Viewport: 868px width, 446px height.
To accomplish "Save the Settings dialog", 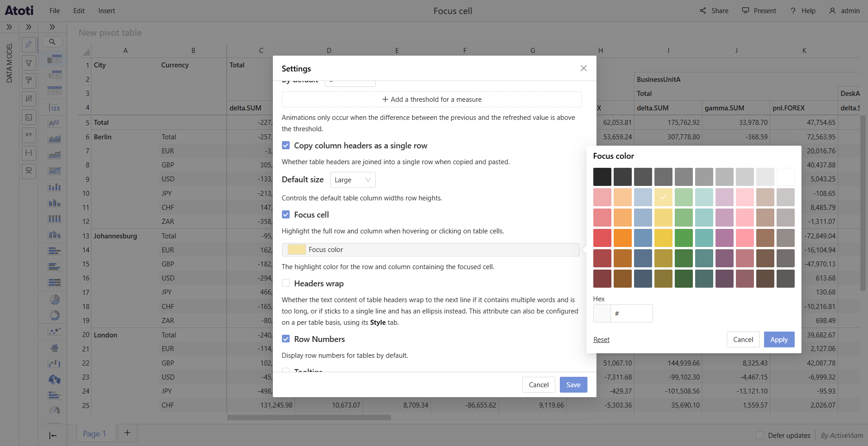I will (x=573, y=385).
